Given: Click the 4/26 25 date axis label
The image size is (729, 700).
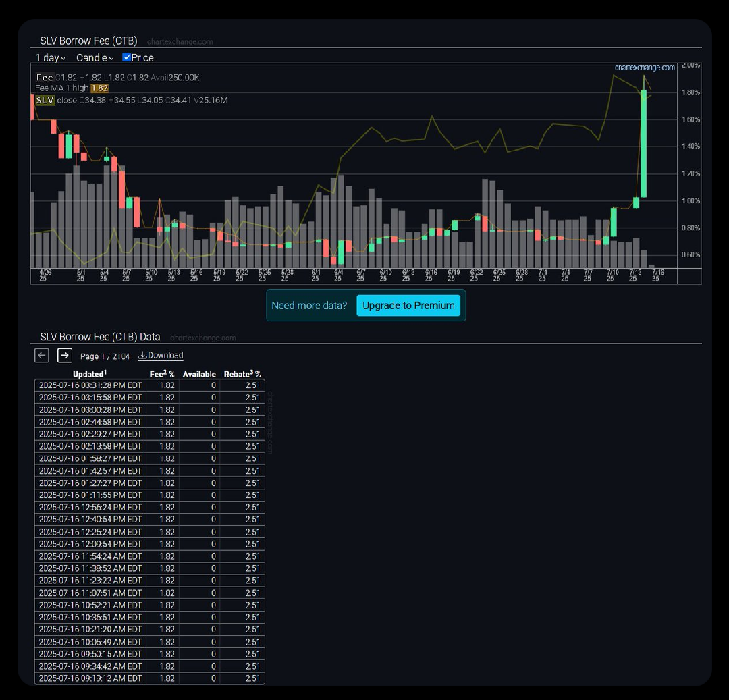Looking at the screenshot, I should pyautogui.click(x=44, y=275).
